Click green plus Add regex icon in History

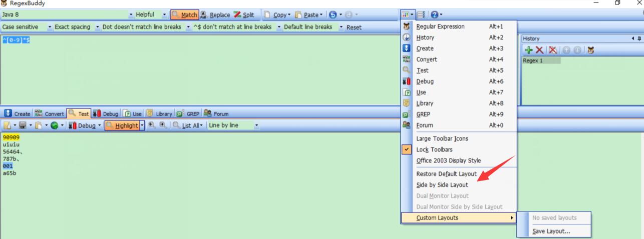click(528, 50)
